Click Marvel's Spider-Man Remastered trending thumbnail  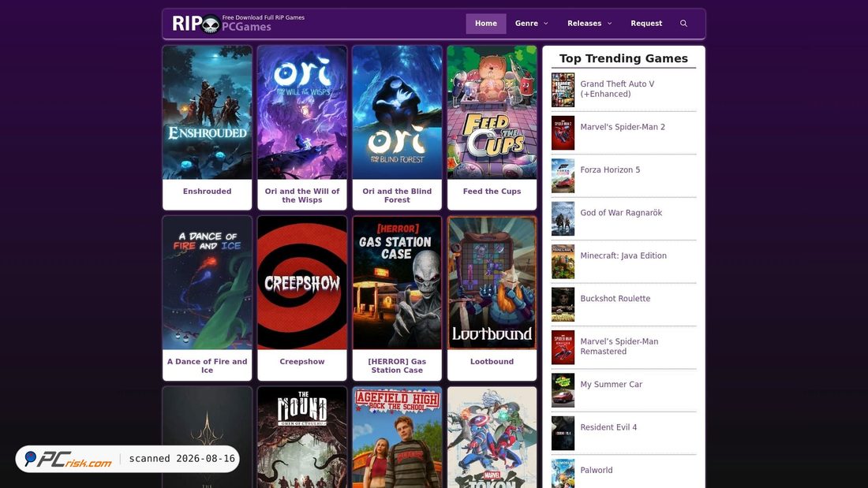pyautogui.click(x=563, y=347)
